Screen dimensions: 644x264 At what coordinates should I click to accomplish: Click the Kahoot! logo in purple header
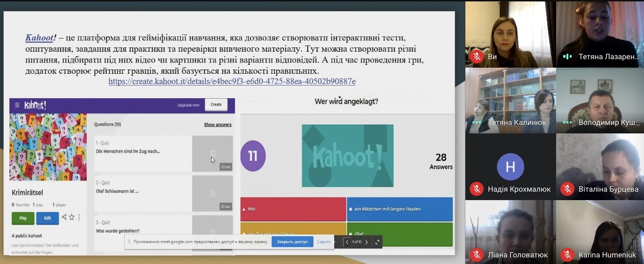point(35,105)
